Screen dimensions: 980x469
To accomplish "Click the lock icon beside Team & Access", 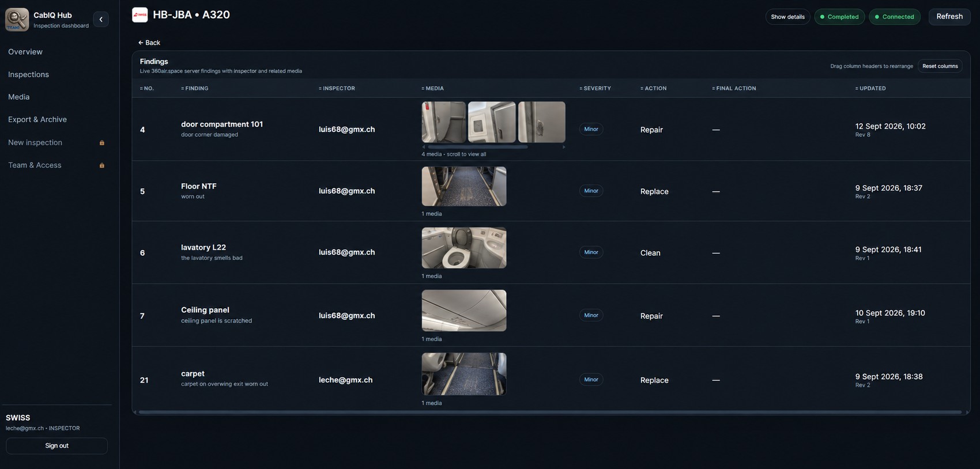I will tap(102, 165).
